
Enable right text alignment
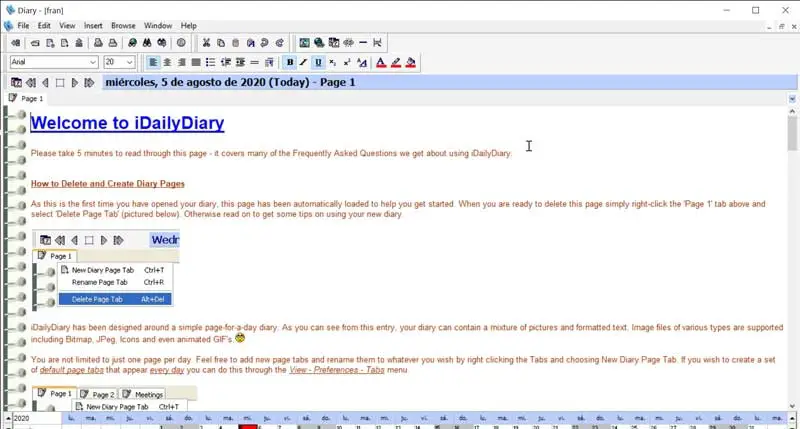(182, 62)
